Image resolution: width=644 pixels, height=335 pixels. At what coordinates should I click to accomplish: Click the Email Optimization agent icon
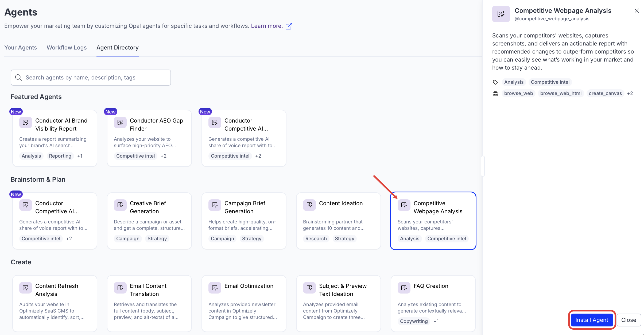click(x=215, y=288)
